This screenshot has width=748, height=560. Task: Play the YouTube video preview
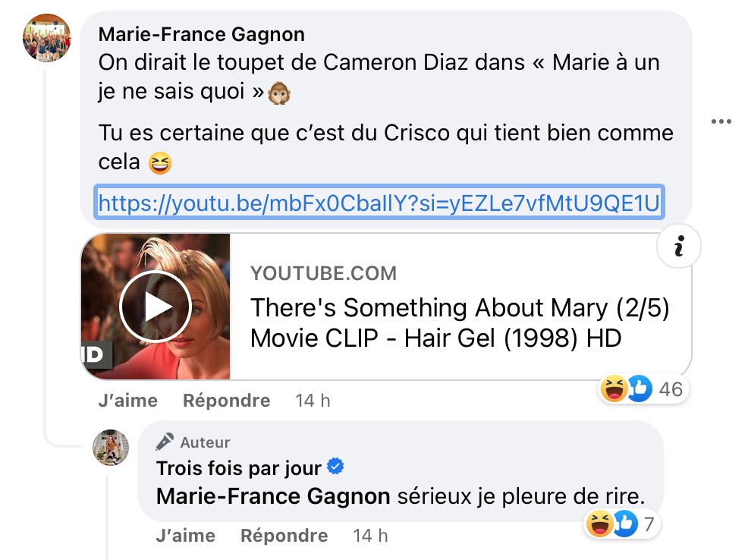pos(156,307)
